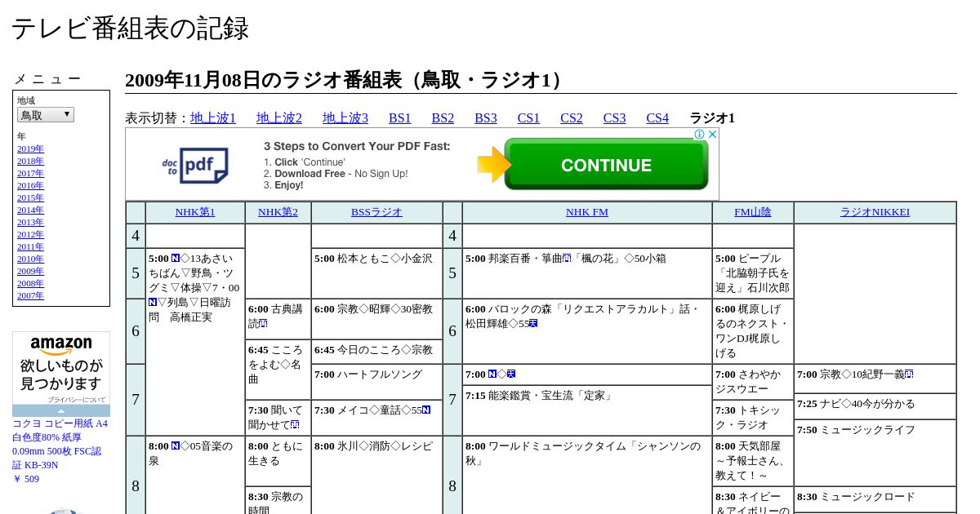Click the 8:00 ともに生きる entry
This screenshot has width=980, height=514.
click(278, 461)
